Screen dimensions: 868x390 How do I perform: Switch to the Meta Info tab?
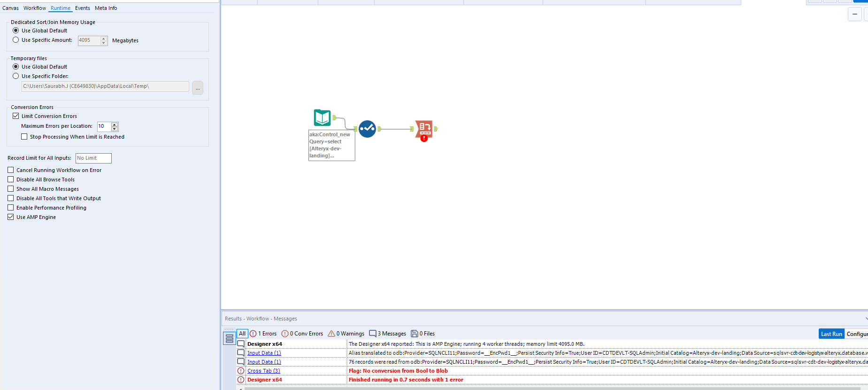106,8
